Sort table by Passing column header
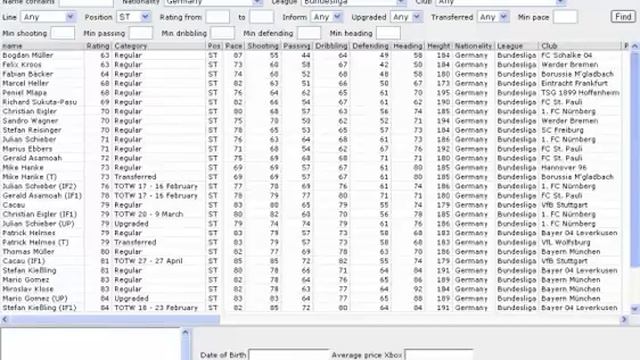The width and height of the screenshot is (640, 360). 297,46
